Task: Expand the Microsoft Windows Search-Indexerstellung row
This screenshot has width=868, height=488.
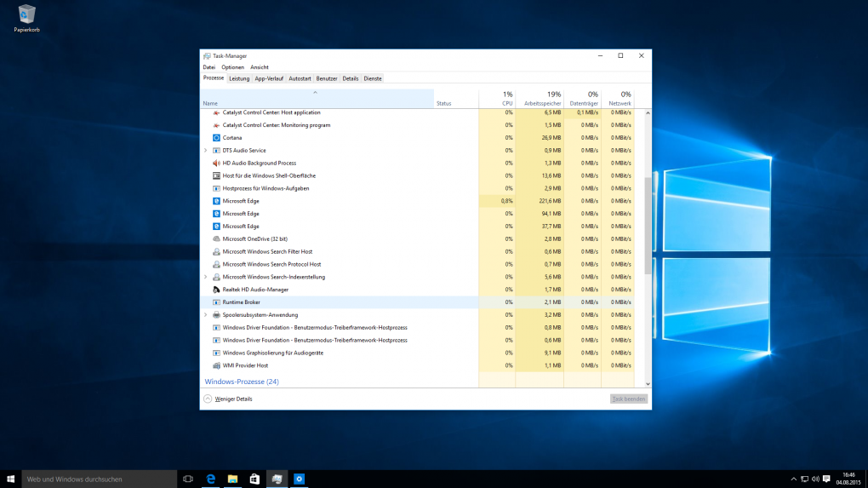Action: (x=206, y=277)
